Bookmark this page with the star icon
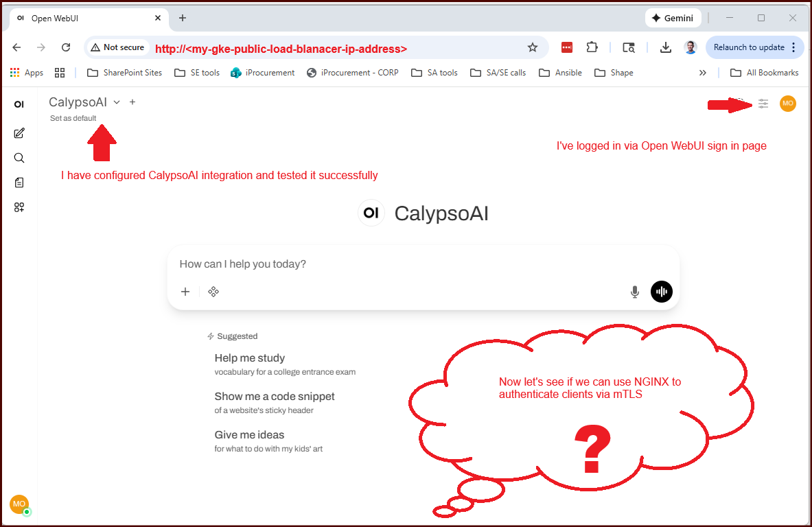 tap(533, 47)
